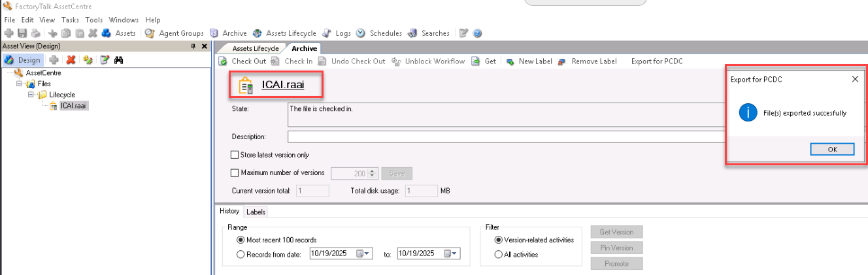Toggle Design mode in Asset View
Screen dimensions: 868x275
22,59
